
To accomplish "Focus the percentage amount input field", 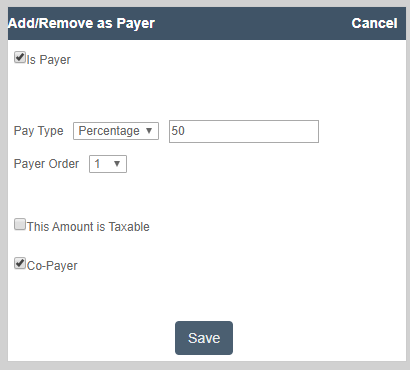I will 244,131.
